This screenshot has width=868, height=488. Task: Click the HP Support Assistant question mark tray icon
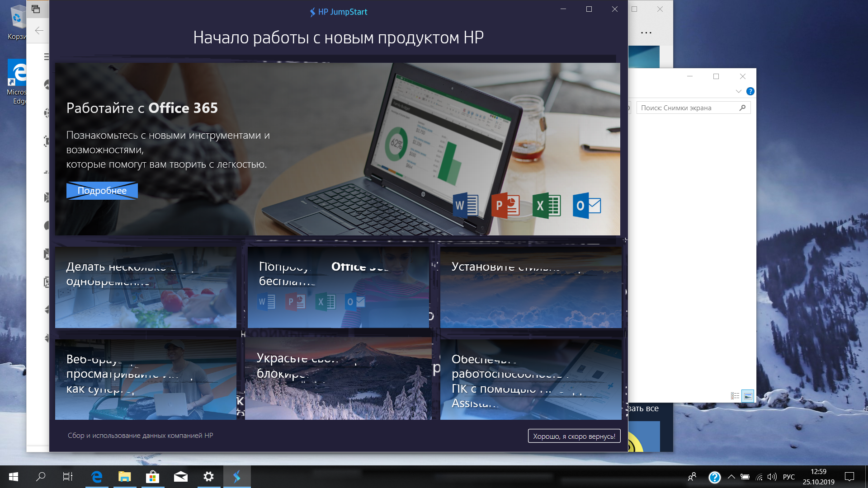click(x=715, y=477)
